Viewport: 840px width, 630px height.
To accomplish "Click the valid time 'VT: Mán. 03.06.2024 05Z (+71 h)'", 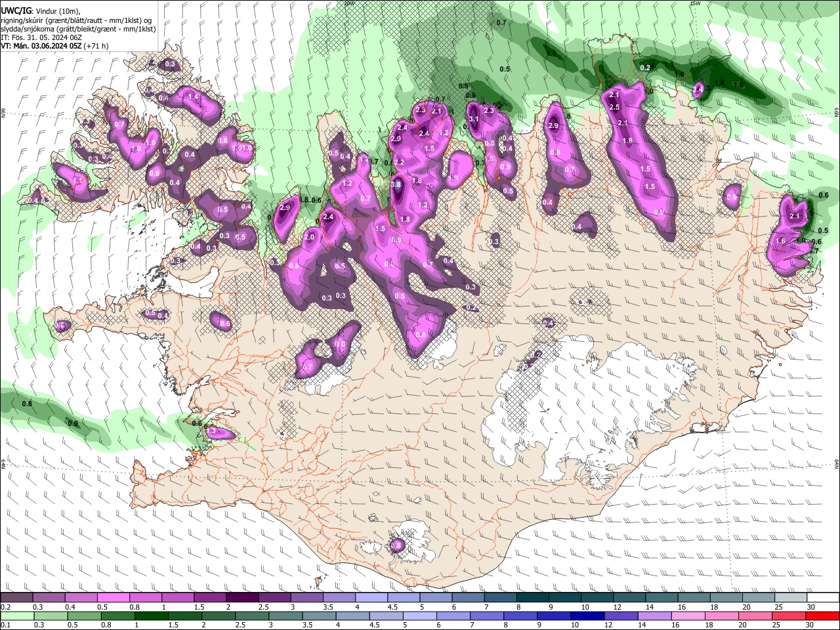I will click(x=55, y=47).
